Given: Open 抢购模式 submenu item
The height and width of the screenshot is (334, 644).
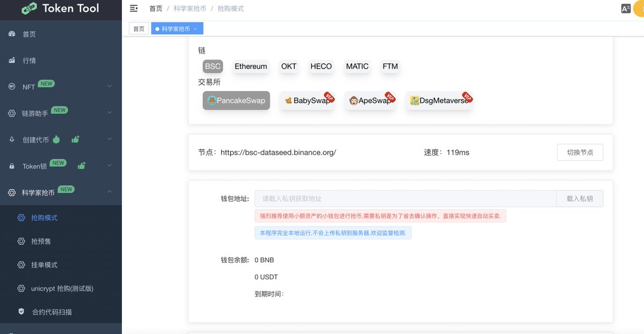Looking at the screenshot, I should point(61,218).
